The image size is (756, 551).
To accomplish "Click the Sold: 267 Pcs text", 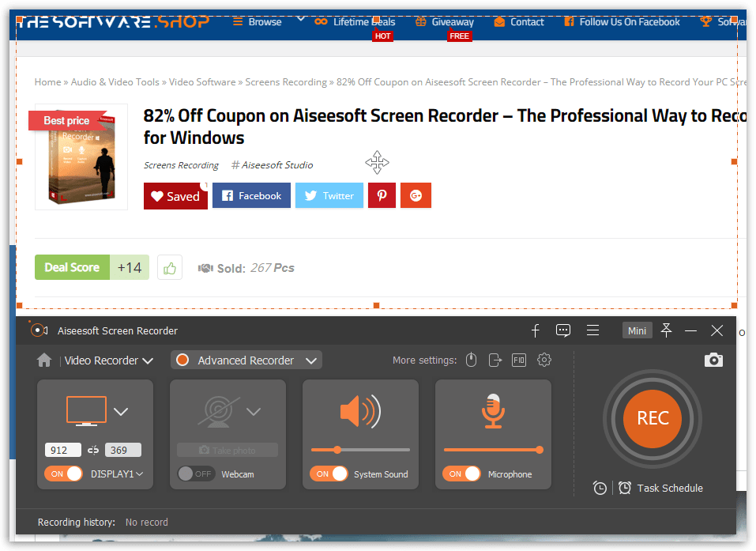I will coord(246,268).
